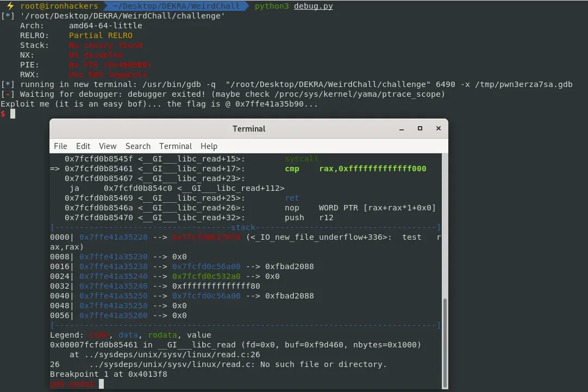588x392 pixels.
Task: Click the Terminal window title bar
Action: (x=249, y=129)
